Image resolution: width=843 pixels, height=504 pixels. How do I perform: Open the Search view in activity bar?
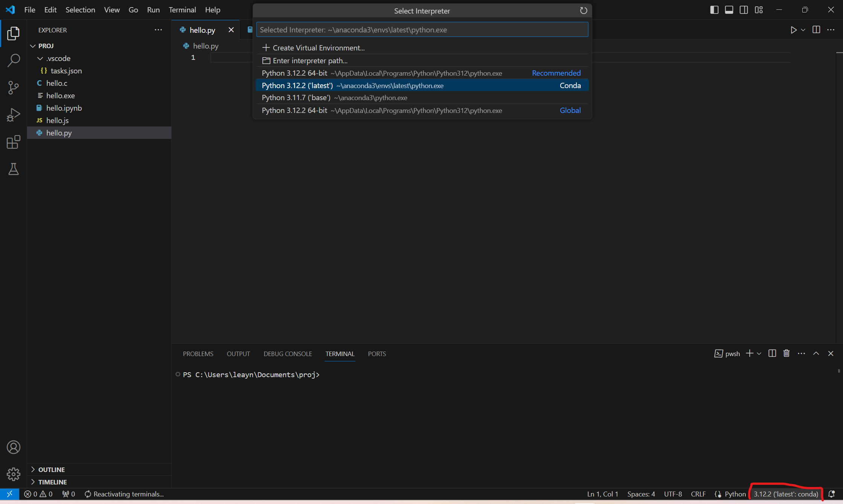click(14, 60)
